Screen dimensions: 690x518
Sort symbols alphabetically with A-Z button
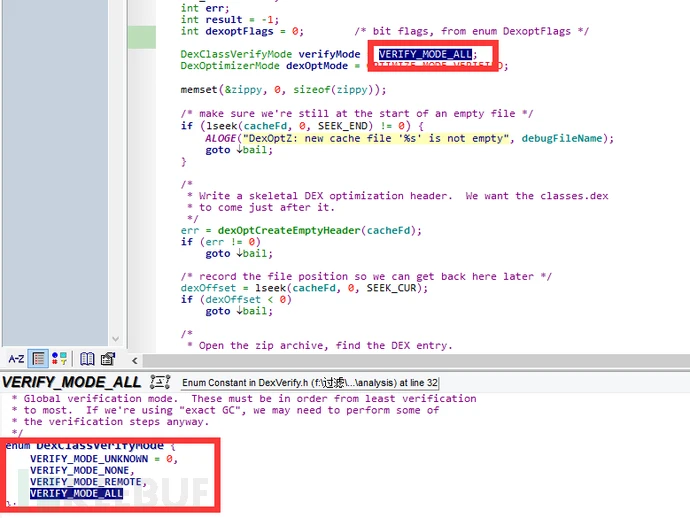pyautogui.click(x=16, y=359)
